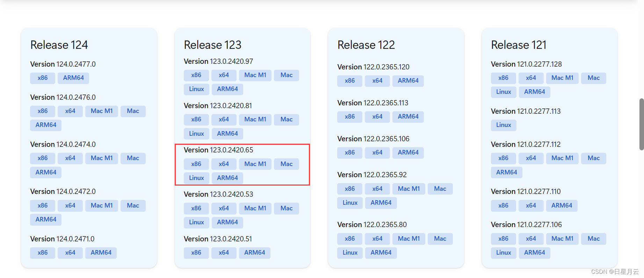Download x86 for Version 123.0.2420.97
This screenshot has width=644, height=278.
196,75
